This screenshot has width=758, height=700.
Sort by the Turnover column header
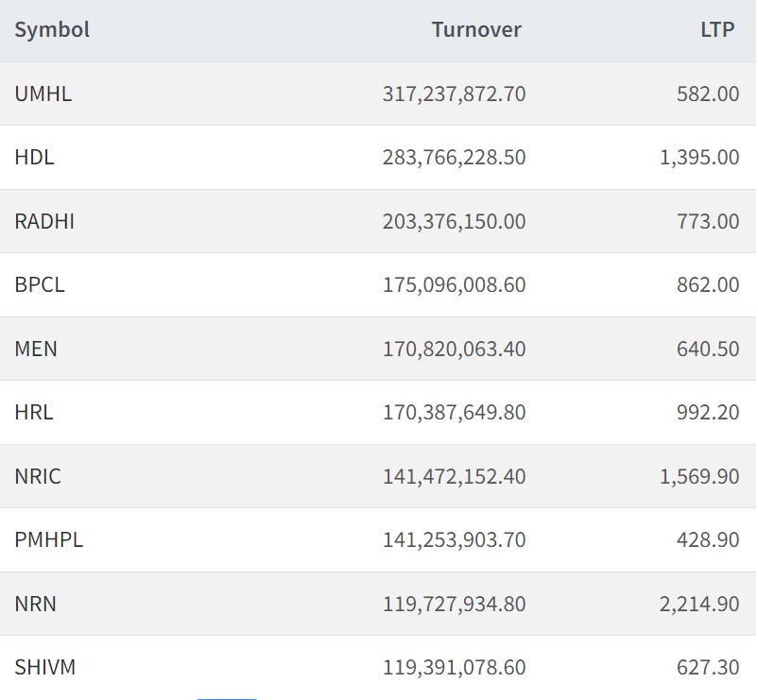pos(476,29)
